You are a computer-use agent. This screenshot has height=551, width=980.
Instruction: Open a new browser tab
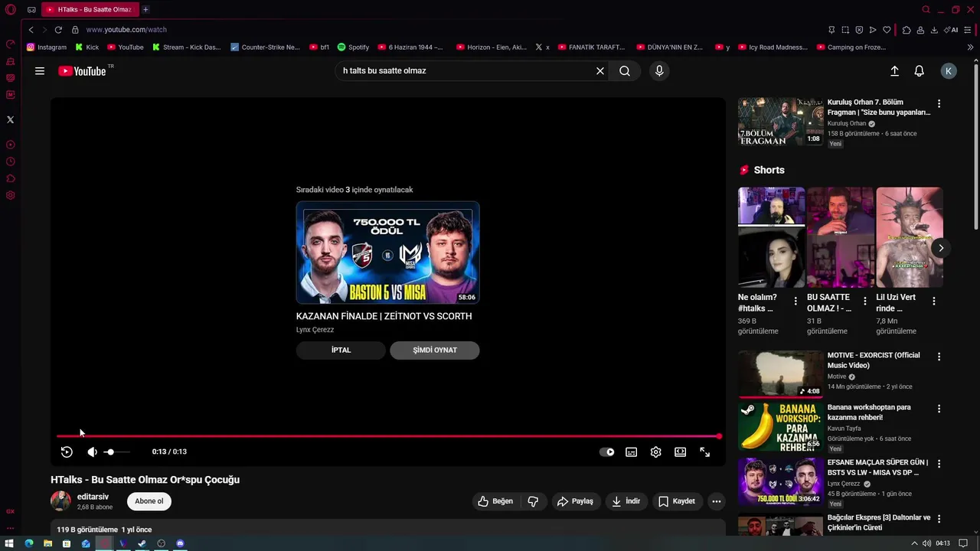pyautogui.click(x=145, y=10)
